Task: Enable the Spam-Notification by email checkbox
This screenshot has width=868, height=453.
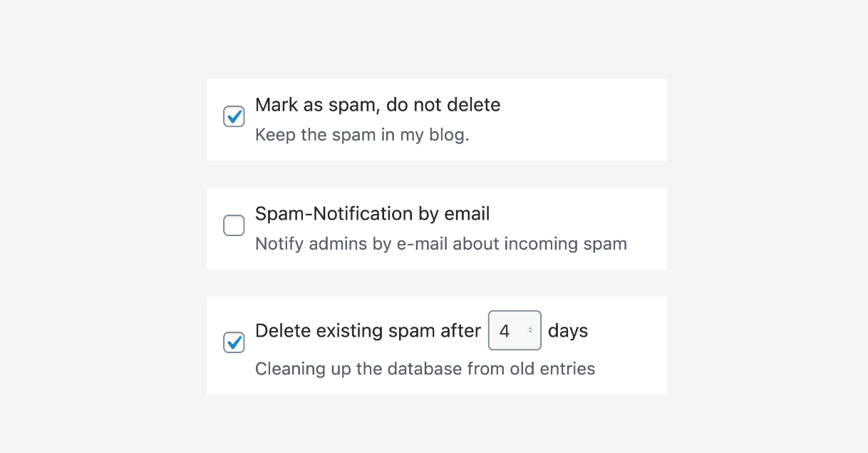Action: tap(234, 225)
